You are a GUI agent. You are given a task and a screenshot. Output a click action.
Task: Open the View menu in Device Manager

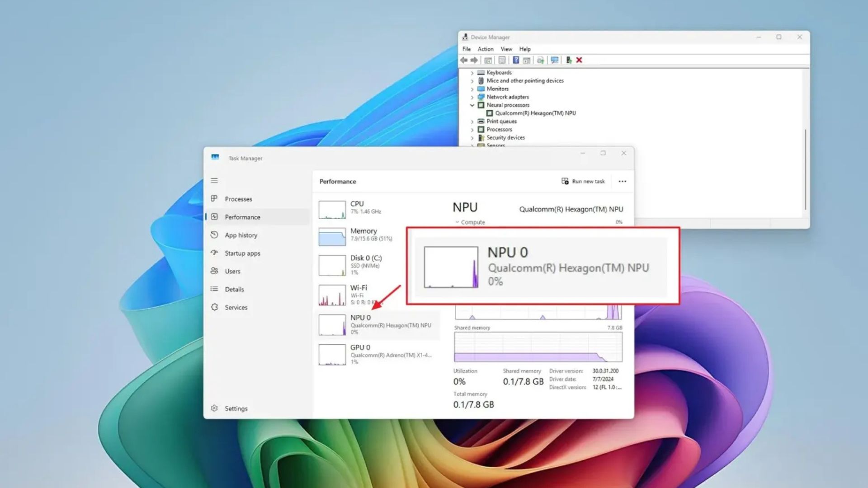(x=506, y=49)
